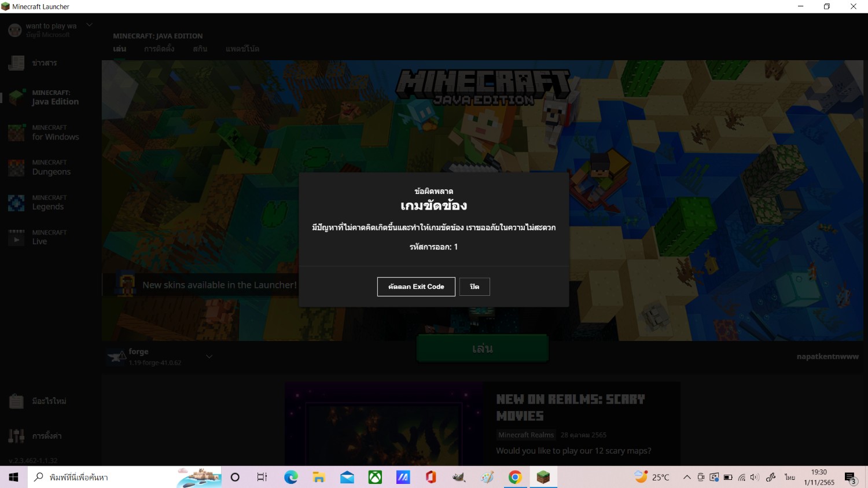868x488 pixels.
Task: Open the battery status tray icon
Action: click(728, 478)
